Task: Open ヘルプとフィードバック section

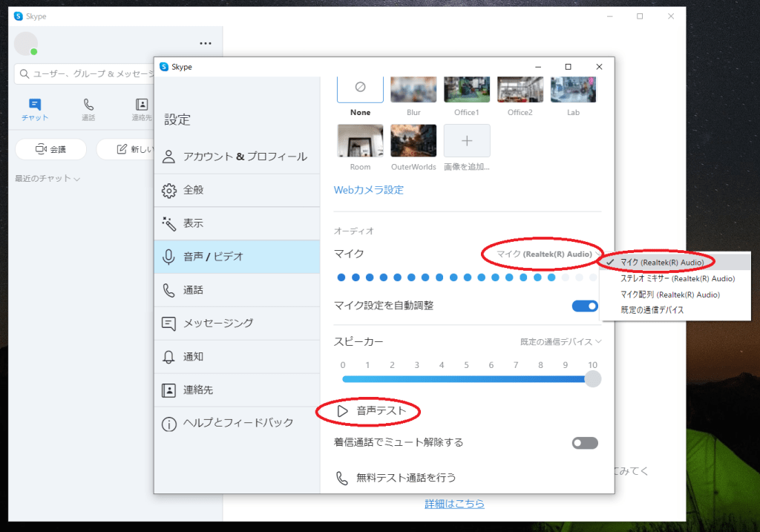Action: 237,423
